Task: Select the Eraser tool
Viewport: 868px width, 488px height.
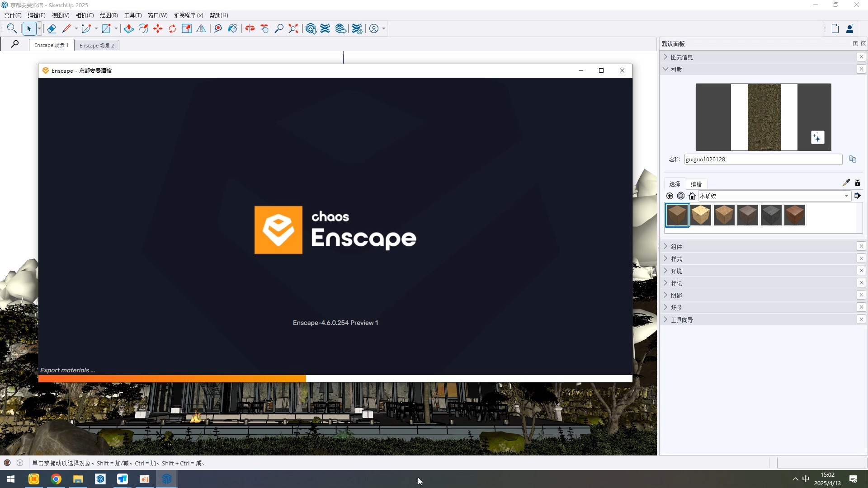Action: click(52, 28)
